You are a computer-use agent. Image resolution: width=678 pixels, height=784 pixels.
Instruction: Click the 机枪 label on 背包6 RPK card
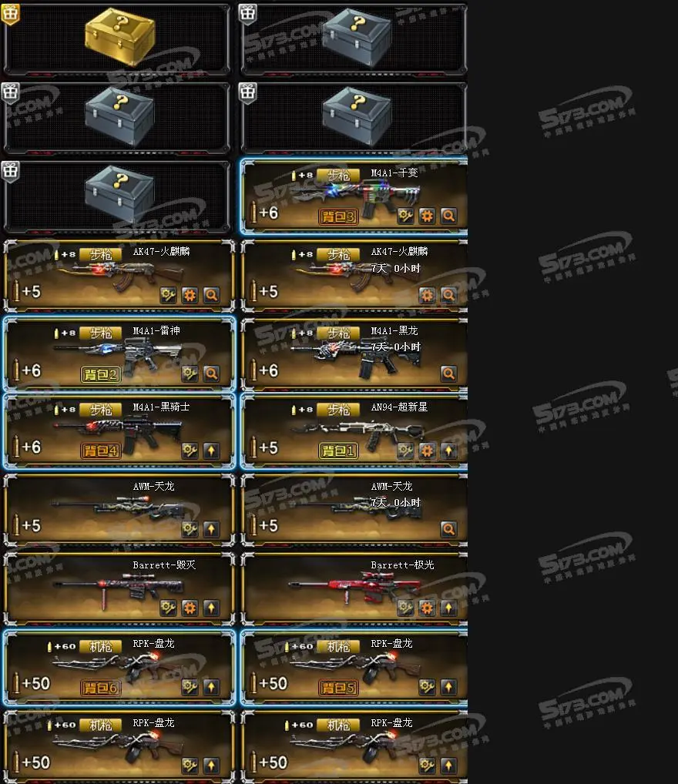(101, 646)
